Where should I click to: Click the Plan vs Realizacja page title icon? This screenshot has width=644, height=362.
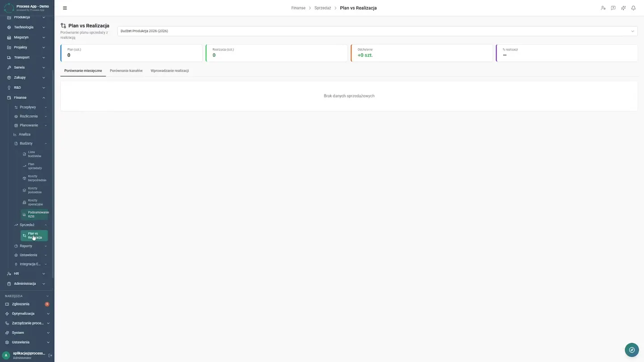point(63,26)
